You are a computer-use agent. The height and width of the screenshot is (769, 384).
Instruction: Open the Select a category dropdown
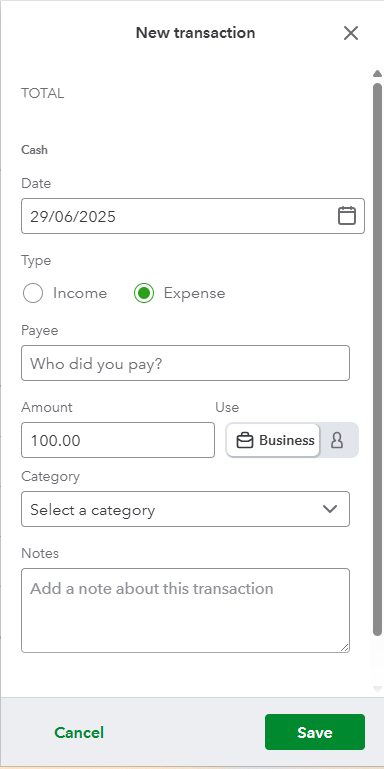(185, 509)
